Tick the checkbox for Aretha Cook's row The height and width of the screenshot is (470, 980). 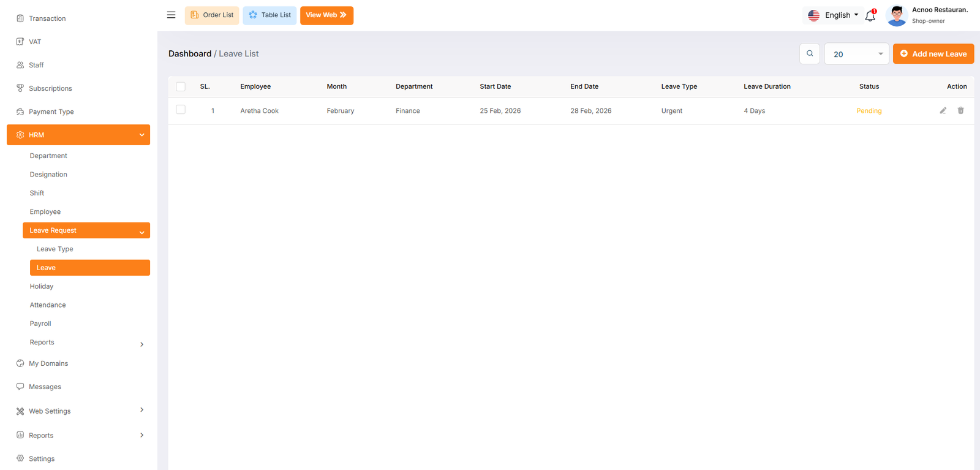(x=181, y=110)
